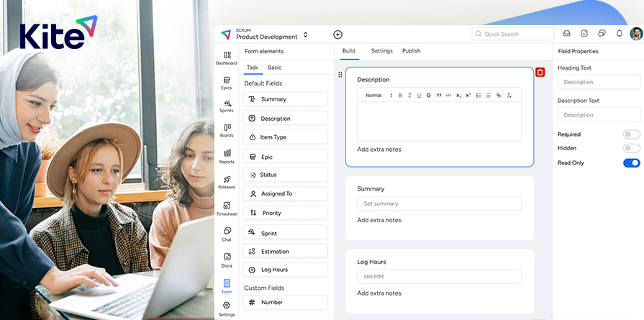644x320 pixels.
Task: Click the Quick Search box
Action: (513, 34)
